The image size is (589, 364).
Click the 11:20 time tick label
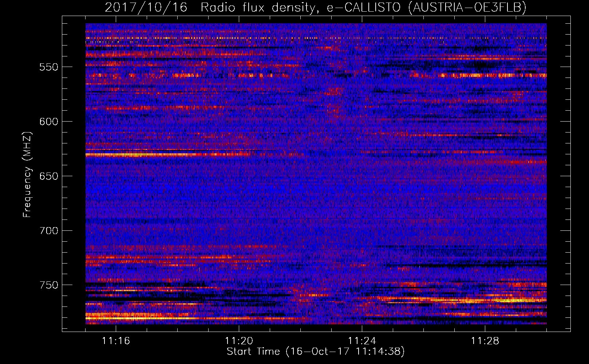pos(239,341)
